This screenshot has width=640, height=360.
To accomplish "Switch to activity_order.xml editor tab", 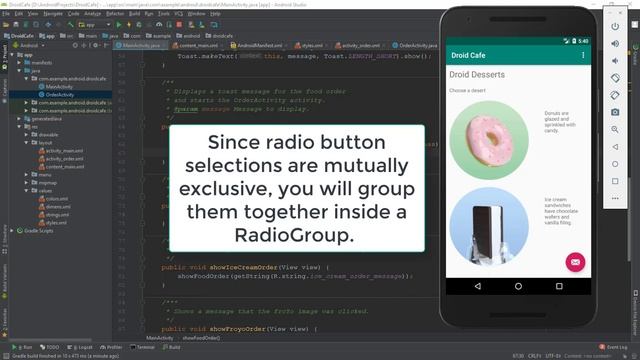I will pyautogui.click(x=360, y=45).
